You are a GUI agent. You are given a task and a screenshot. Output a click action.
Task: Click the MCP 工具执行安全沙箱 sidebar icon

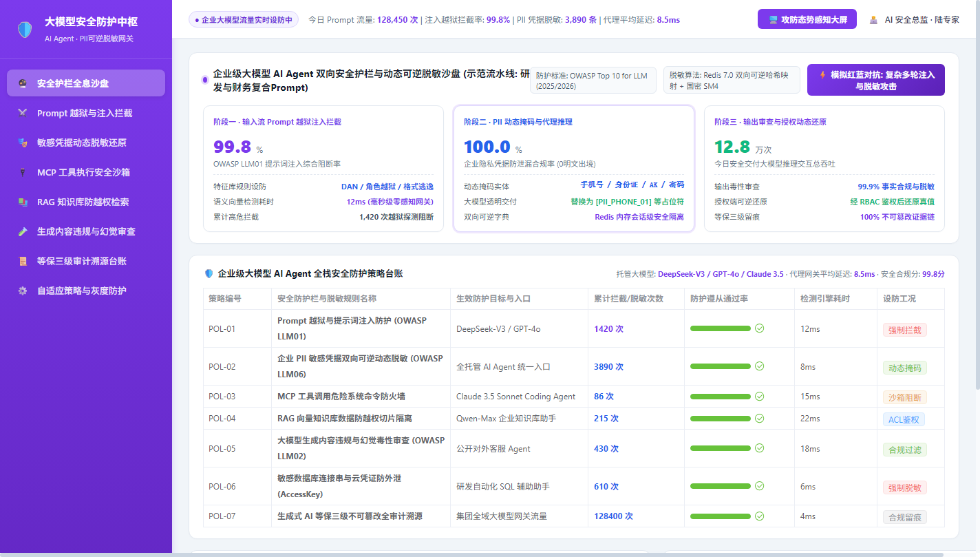click(23, 172)
